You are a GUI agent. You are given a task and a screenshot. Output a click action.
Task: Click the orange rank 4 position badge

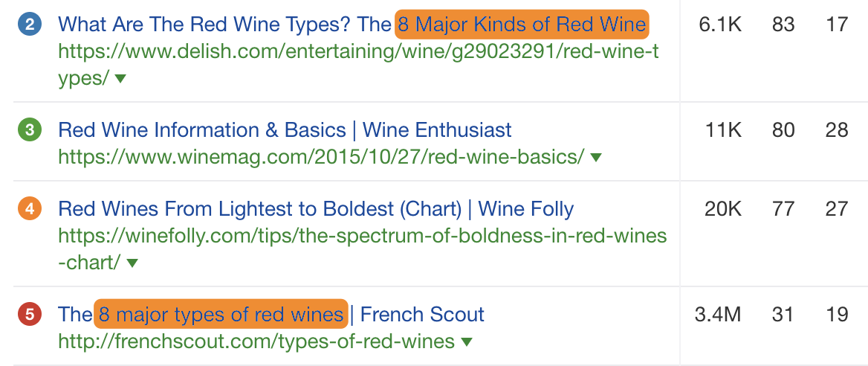[x=30, y=209]
